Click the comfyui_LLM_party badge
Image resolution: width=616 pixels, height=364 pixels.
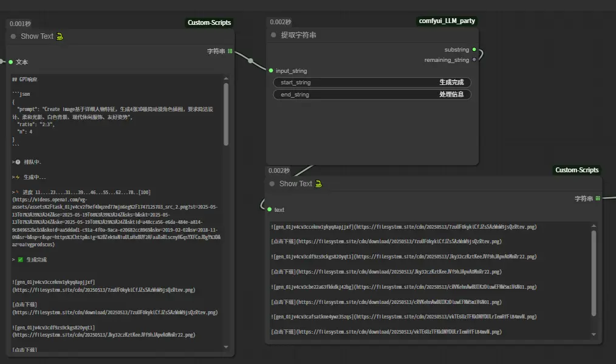pyautogui.click(x=447, y=21)
